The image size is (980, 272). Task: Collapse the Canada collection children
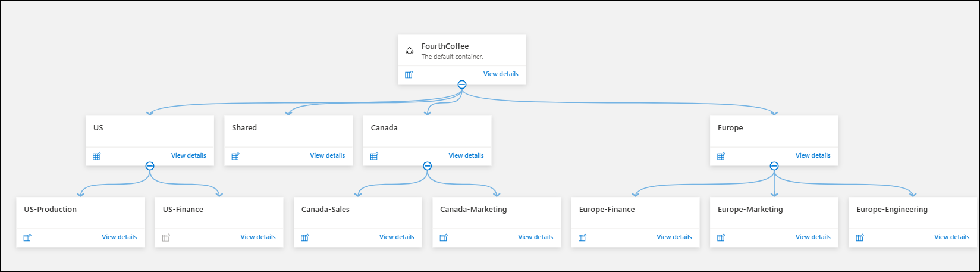click(x=427, y=166)
